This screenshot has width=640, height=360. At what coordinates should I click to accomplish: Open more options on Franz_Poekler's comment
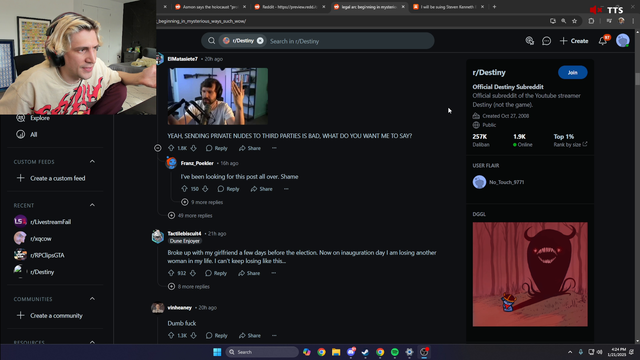coord(286,189)
